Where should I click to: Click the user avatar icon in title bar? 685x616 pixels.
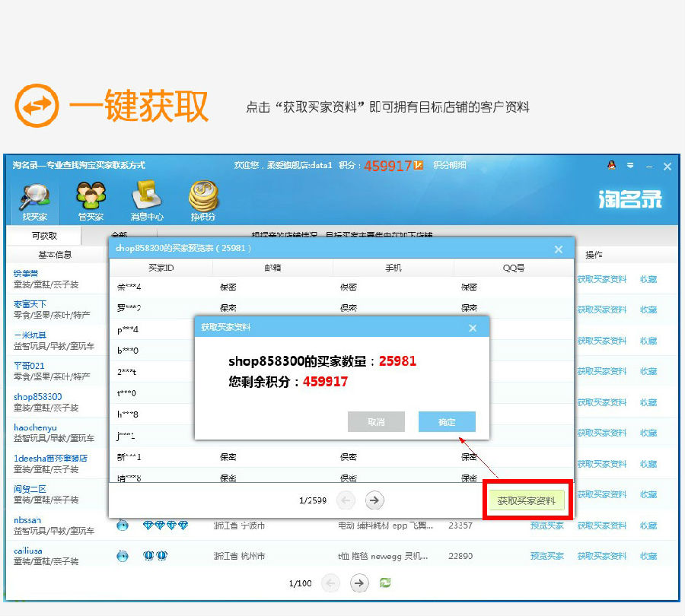tap(611, 165)
